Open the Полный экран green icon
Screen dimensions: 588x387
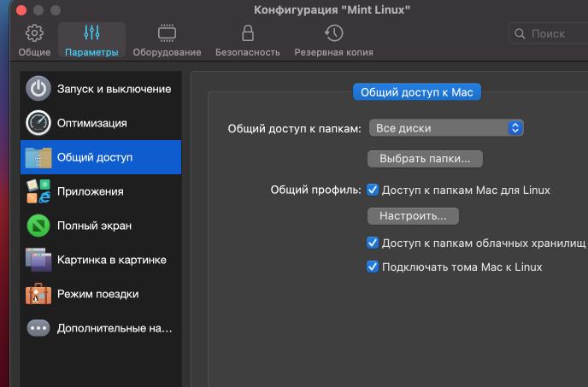click(38, 226)
